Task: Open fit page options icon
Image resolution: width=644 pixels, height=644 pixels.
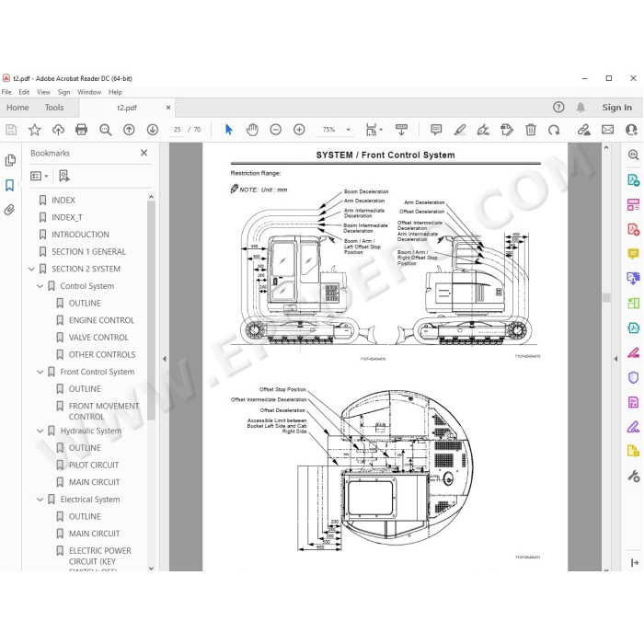Action: [x=374, y=130]
